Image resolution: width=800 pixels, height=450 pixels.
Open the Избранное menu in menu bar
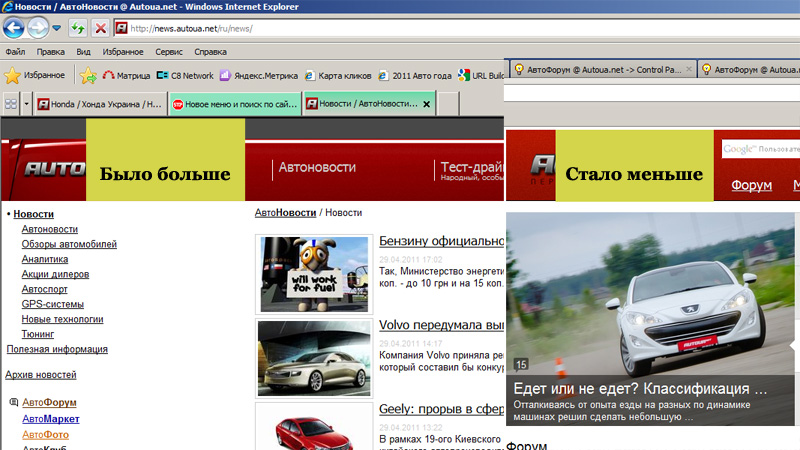pos(122,51)
